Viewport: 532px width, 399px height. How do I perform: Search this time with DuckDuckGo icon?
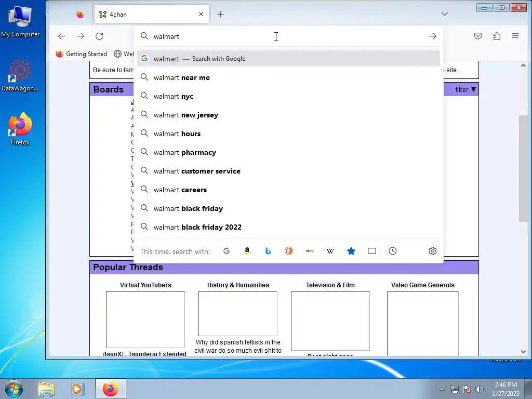[x=289, y=251]
